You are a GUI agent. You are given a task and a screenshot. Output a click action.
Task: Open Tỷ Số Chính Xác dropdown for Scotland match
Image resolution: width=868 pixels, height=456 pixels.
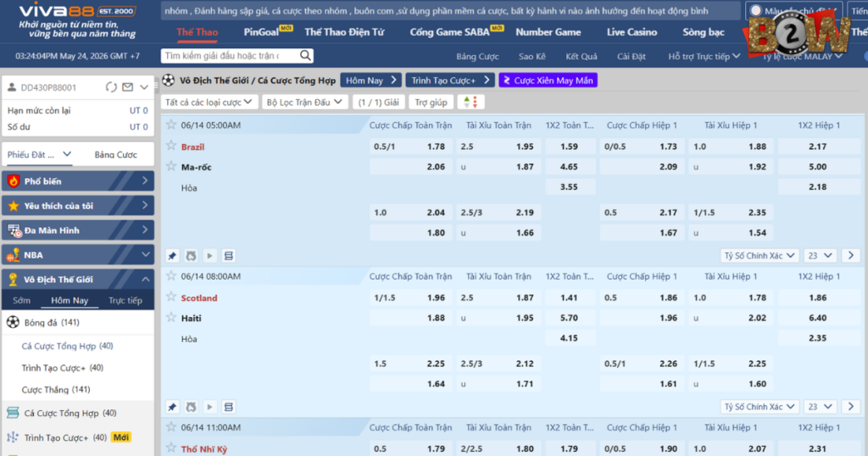(759, 406)
